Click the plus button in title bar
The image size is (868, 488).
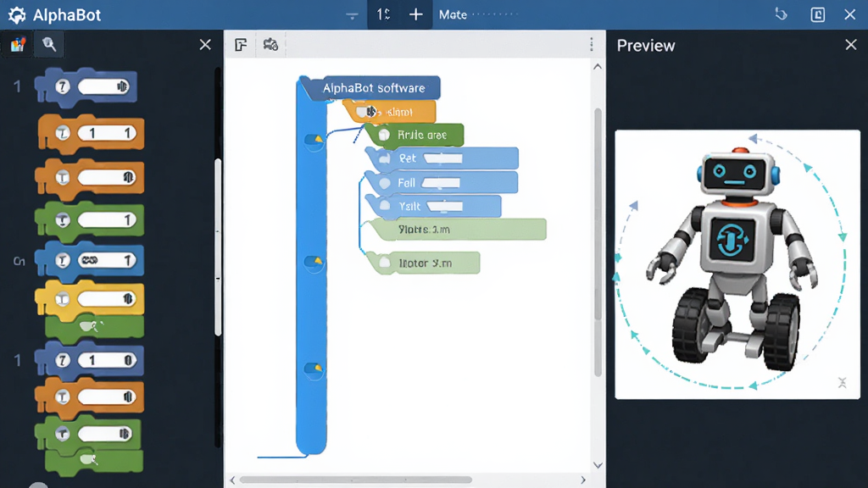415,14
